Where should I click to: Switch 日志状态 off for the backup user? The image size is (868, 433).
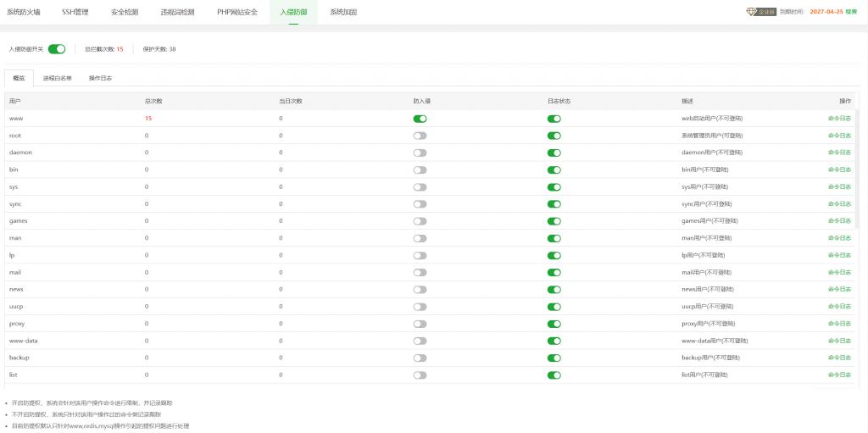[554, 358]
